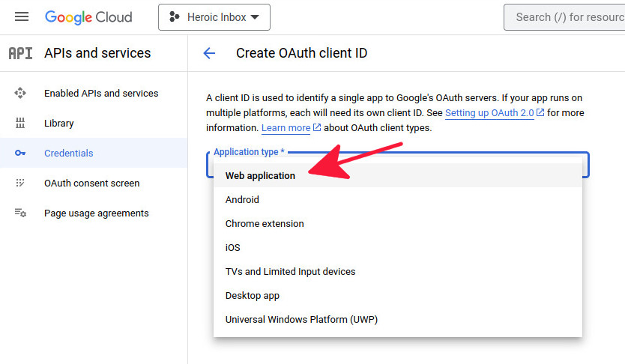Click the Application type field label
The image size is (625, 364).
(249, 152)
